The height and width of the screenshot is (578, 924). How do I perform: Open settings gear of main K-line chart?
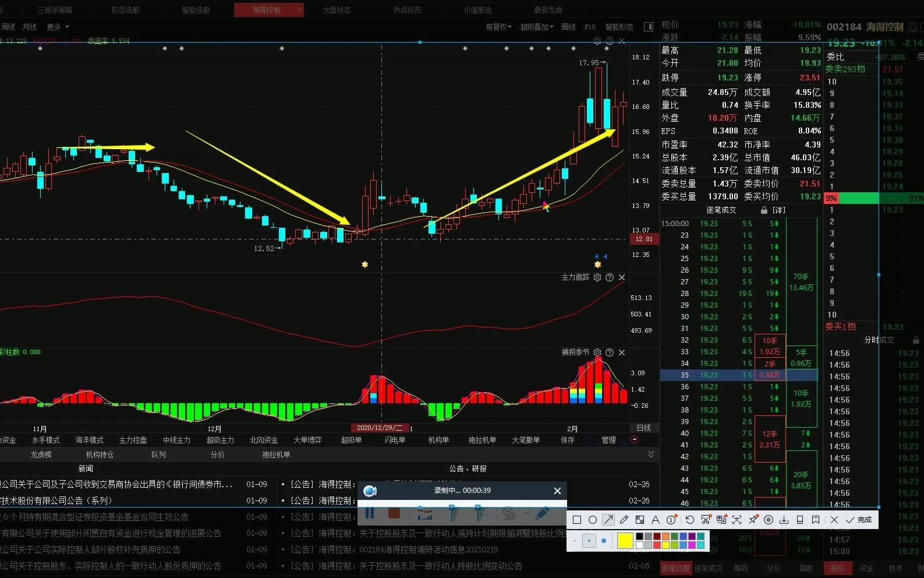[x=597, y=41]
